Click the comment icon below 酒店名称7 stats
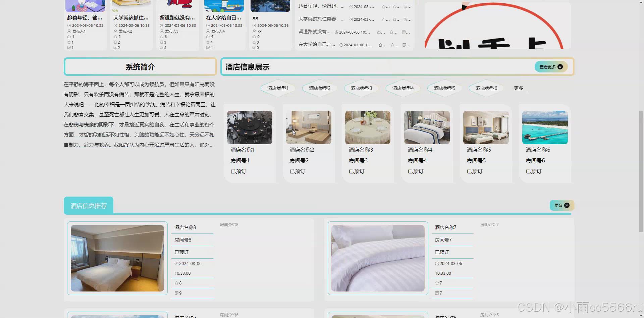The image size is (644, 318). pyautogui.click(x=436, y=293)
